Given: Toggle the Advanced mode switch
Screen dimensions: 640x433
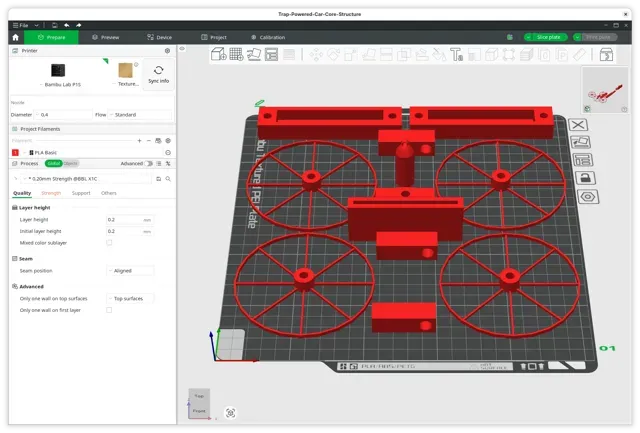Looking at the screenshot, I should [149, 163].
